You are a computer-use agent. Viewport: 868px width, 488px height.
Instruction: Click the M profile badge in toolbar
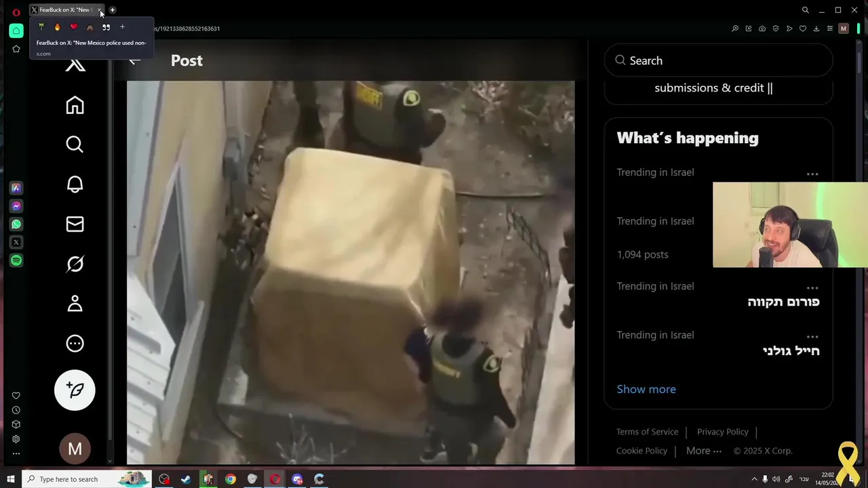(844, 28)
